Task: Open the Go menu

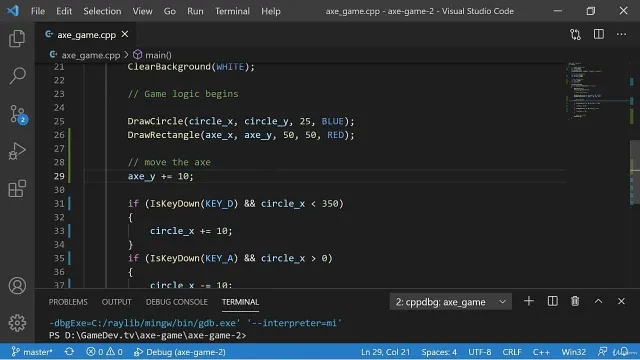Action: [170, 11]
